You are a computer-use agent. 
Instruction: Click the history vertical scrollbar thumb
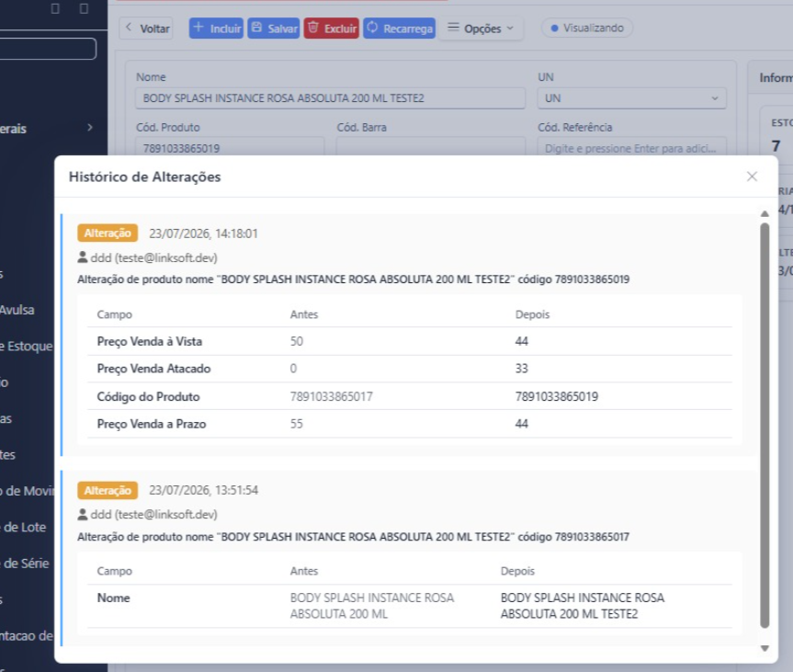click(765, 426)
